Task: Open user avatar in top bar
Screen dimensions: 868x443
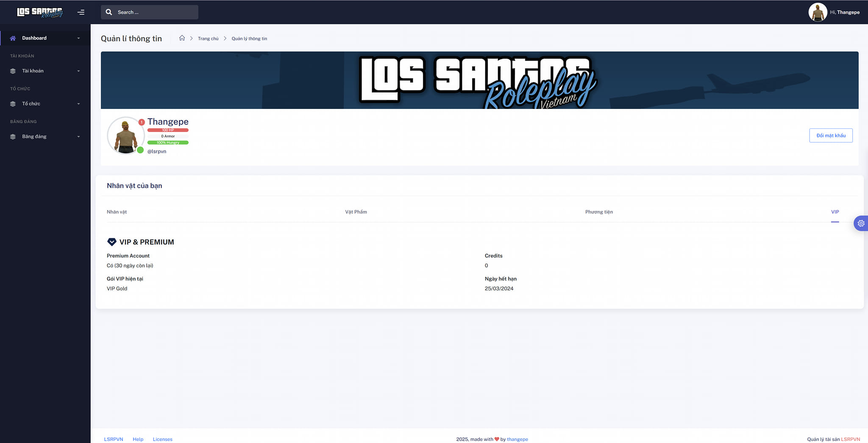Action: coord(818,12)
